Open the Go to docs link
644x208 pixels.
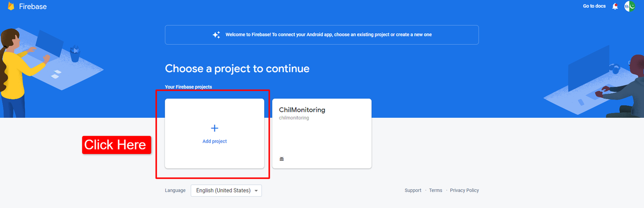tap(594, 6)
